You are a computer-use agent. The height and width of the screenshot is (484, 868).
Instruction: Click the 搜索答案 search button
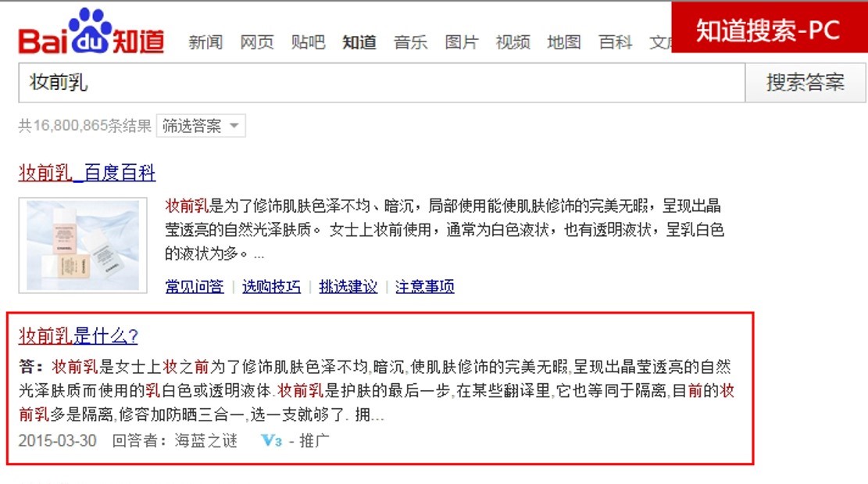805,83
